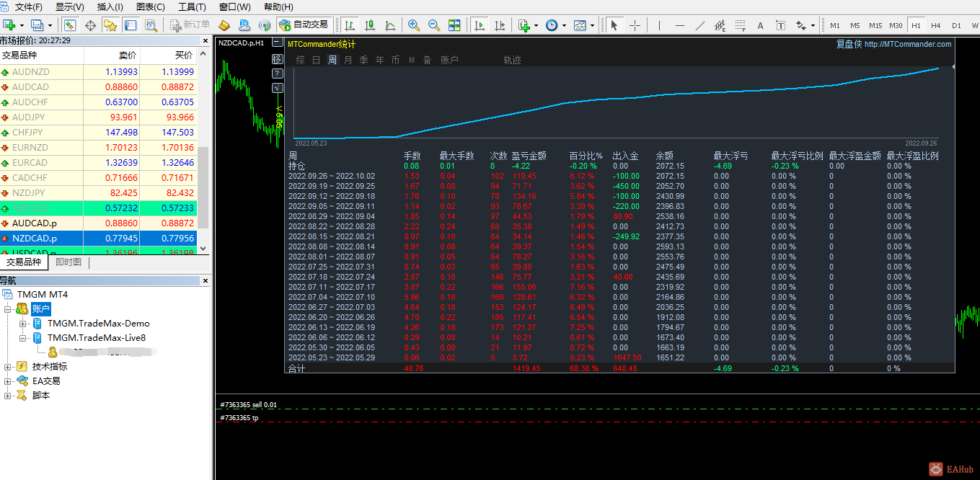This screenshot has height=480, width=980.
Task: Switch chart to candlesticks icon
Action: [370, 25]
